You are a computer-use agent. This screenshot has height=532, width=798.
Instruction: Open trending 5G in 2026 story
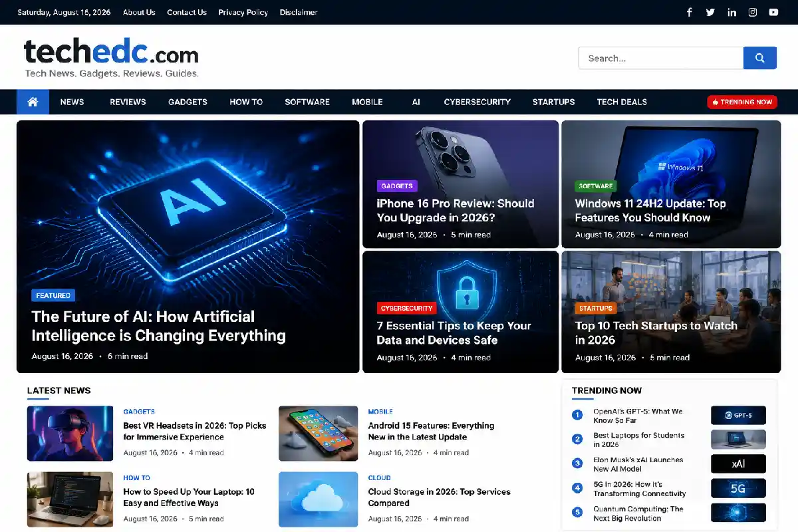click(639, 489)
